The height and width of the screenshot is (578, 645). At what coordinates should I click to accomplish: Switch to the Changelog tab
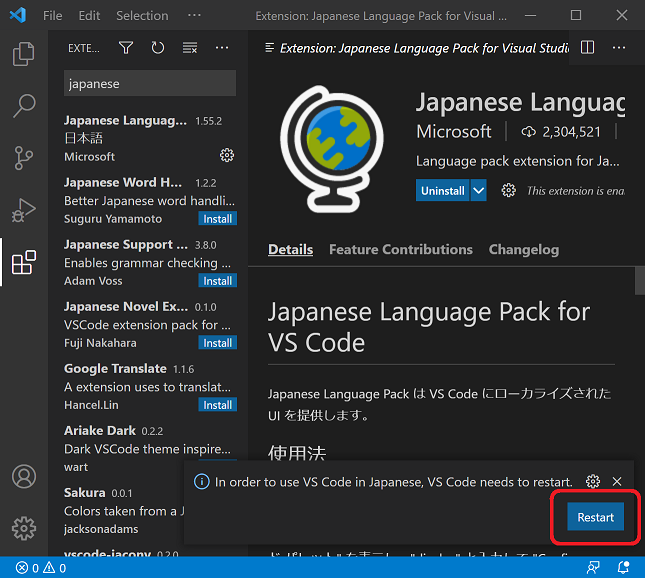[524, 249]
